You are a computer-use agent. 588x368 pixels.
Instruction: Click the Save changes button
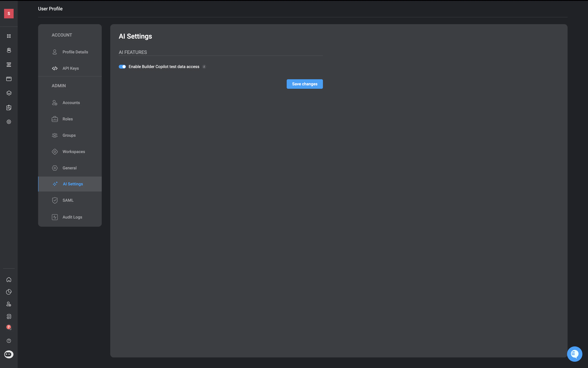pos(304,84)
